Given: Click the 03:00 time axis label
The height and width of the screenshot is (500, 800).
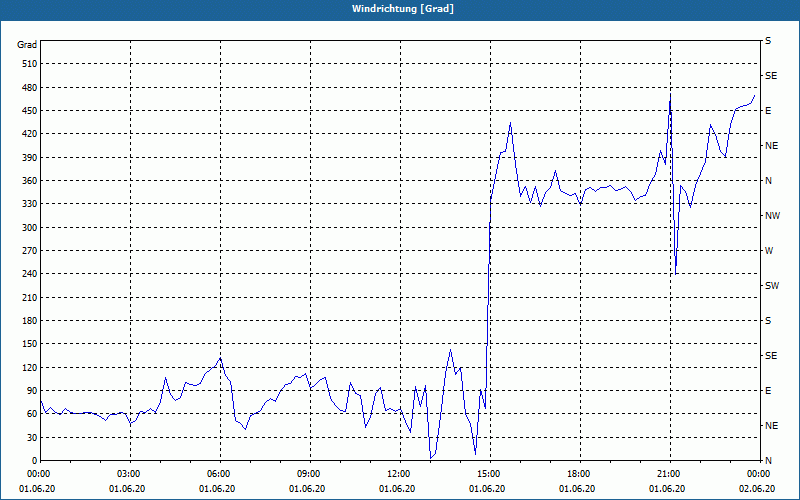Looking at the screenshot, I should [x=130, y=474].
